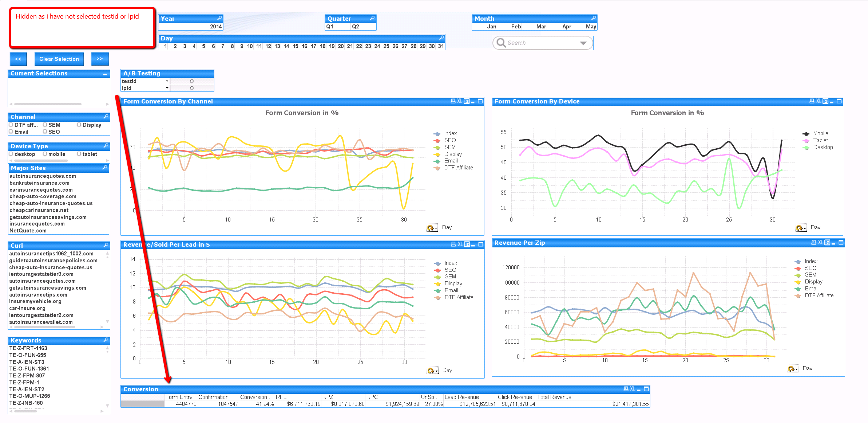This screenshot has width=868, height=423.
Task: Expand the lpid dropdown in A/B Testing
Action: click(x=167, y=88)
